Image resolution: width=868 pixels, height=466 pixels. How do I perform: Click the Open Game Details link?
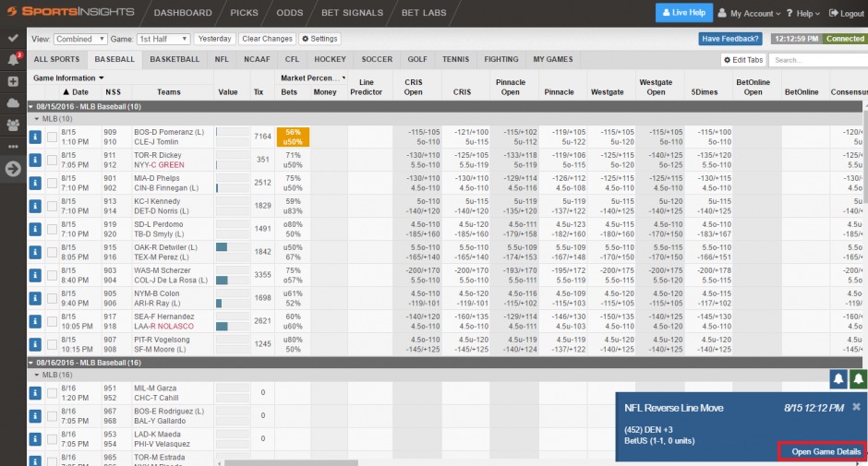[826, 451]
